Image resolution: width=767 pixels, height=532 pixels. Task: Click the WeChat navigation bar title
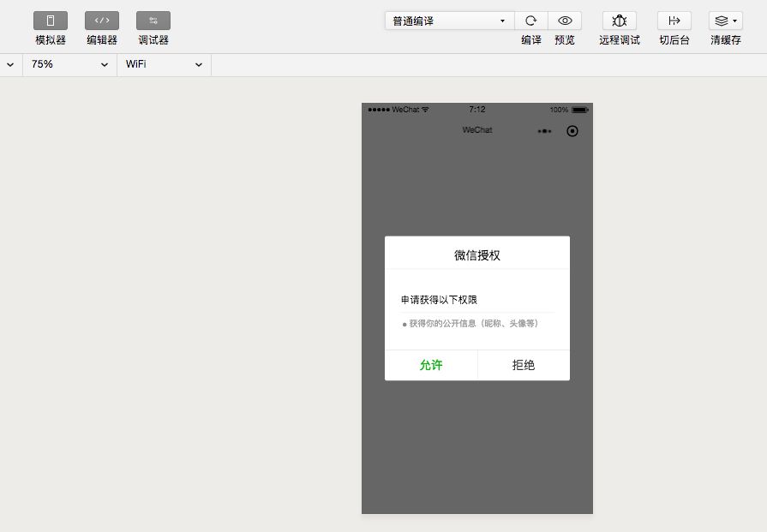click(x=477, y=130)
